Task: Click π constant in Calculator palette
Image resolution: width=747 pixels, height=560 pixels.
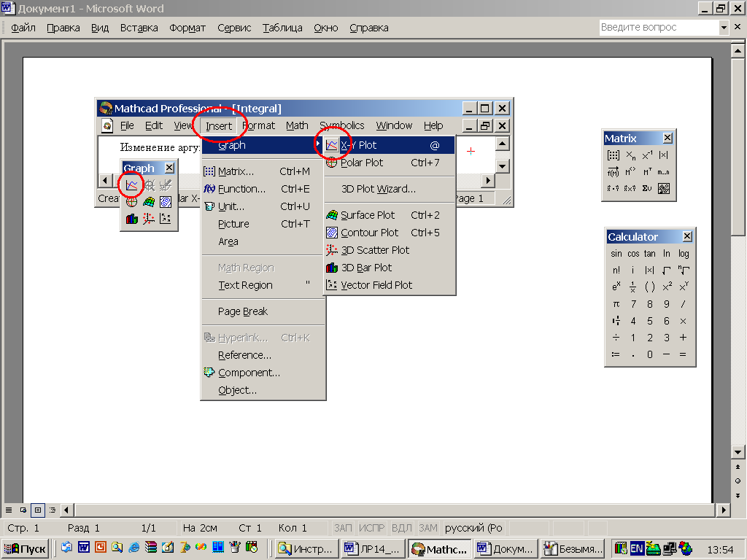Action: coord(616,304)
